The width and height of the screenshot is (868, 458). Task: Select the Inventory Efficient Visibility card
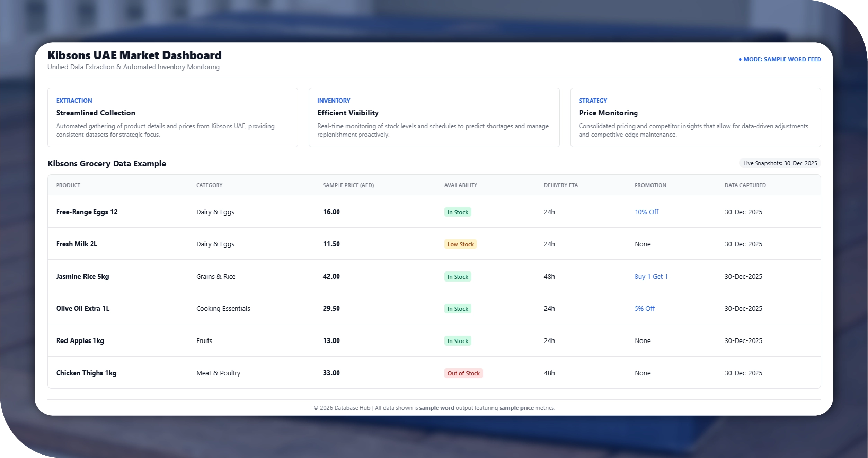click(434, 117)
